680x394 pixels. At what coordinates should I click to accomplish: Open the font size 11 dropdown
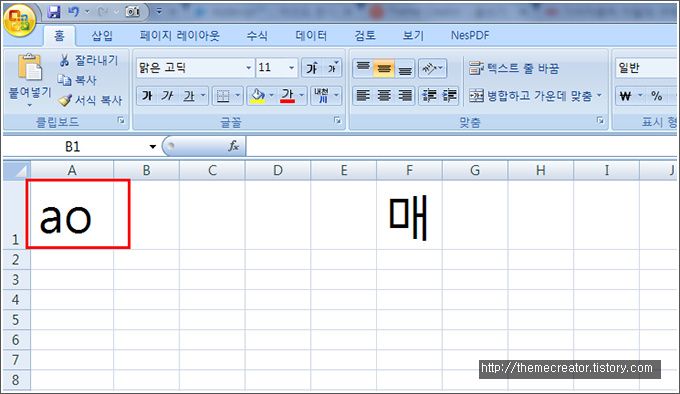[x=291, y=68]
